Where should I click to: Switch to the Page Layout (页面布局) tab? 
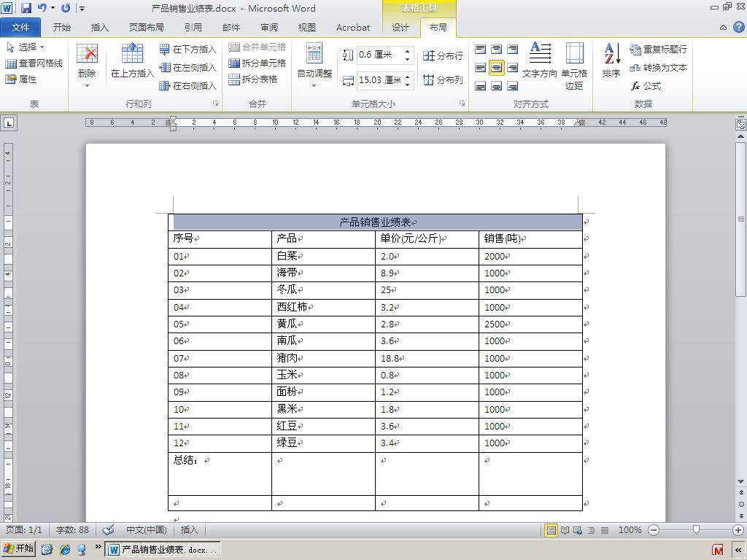[146, 28]
